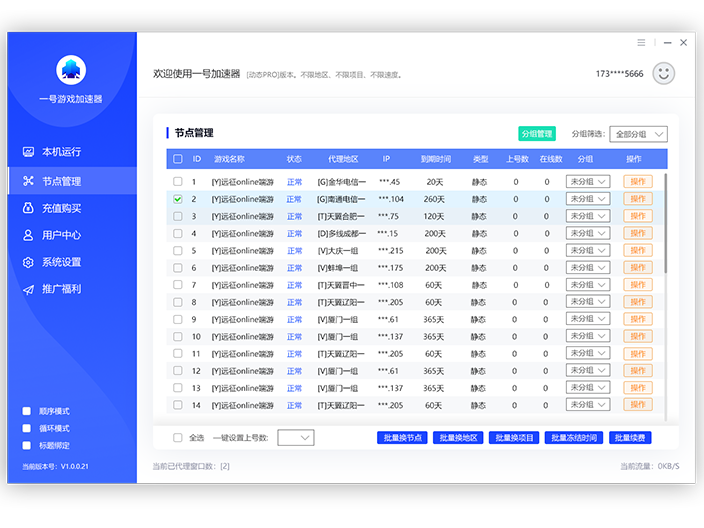The width and height of the screenshot is (704, 528).
Task: Open the 分组筛选 全部分组 dropdown
Action: 639,134
